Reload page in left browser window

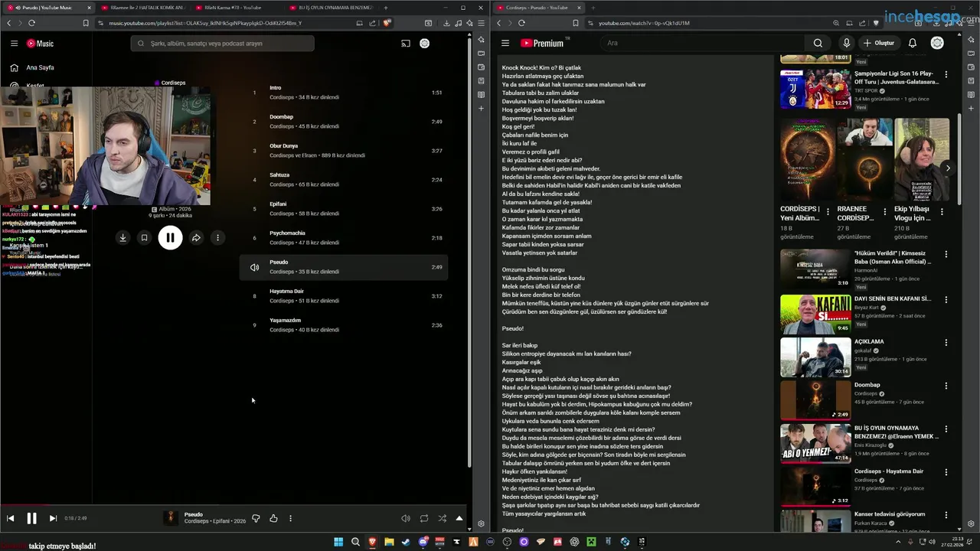[31, 23]
